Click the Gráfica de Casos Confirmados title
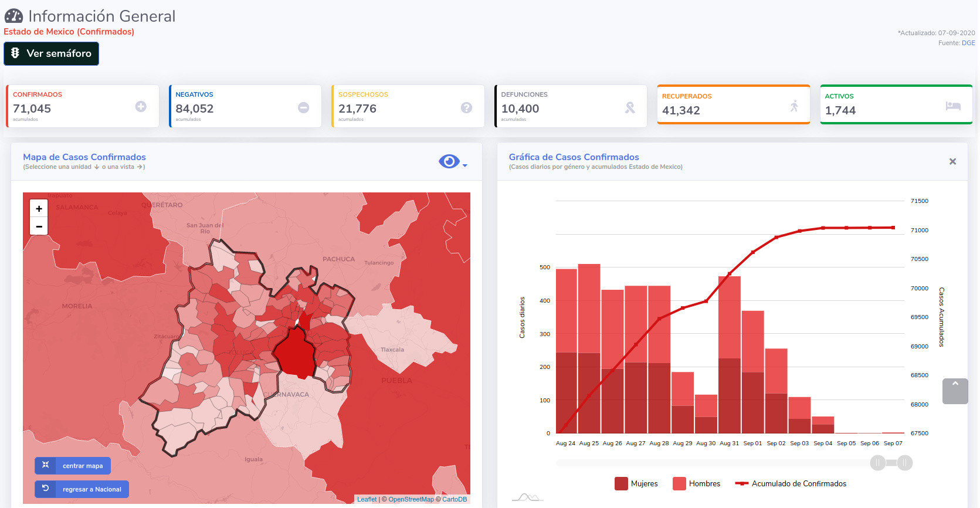The width and height of the screenshot is (980, 508). pyautogui.click(x=574, y=157)
